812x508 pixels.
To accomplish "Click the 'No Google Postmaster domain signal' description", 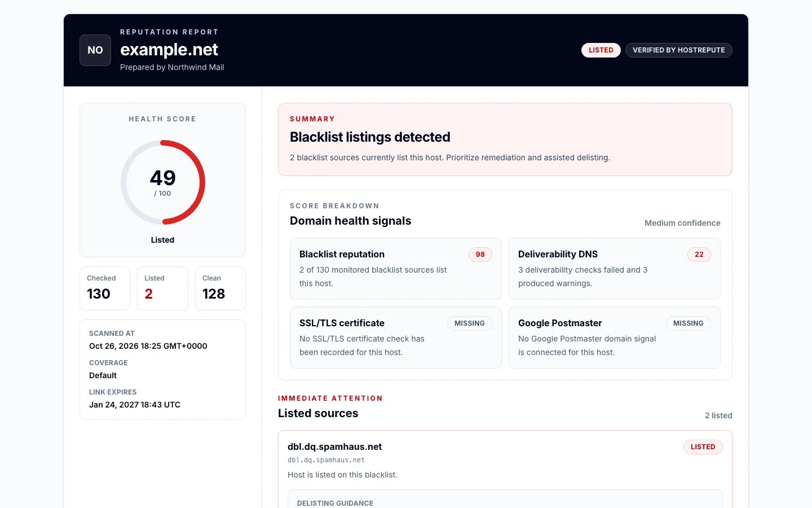I will tap(587, 345).
